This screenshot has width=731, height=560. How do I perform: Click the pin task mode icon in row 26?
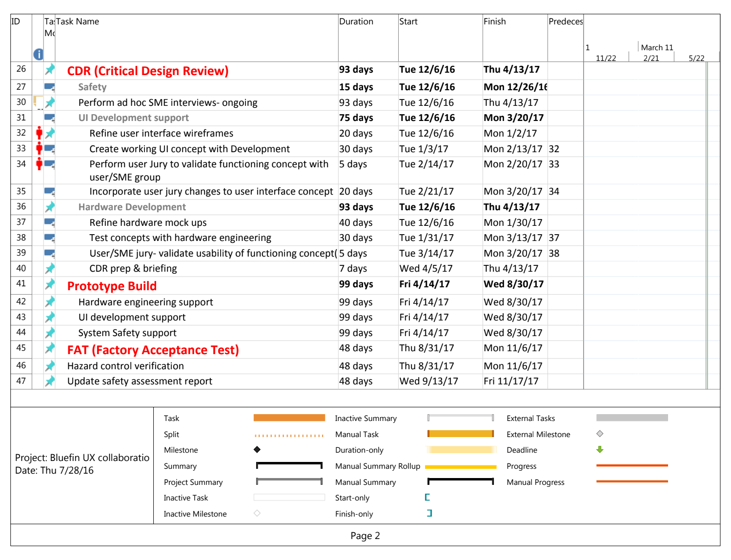(50, 69)
